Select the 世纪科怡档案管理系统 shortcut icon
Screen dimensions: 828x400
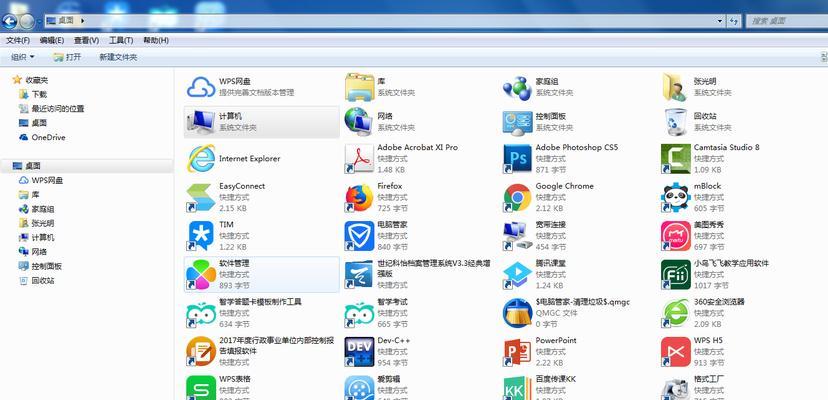pyautogui.click(x=359, y=274)
